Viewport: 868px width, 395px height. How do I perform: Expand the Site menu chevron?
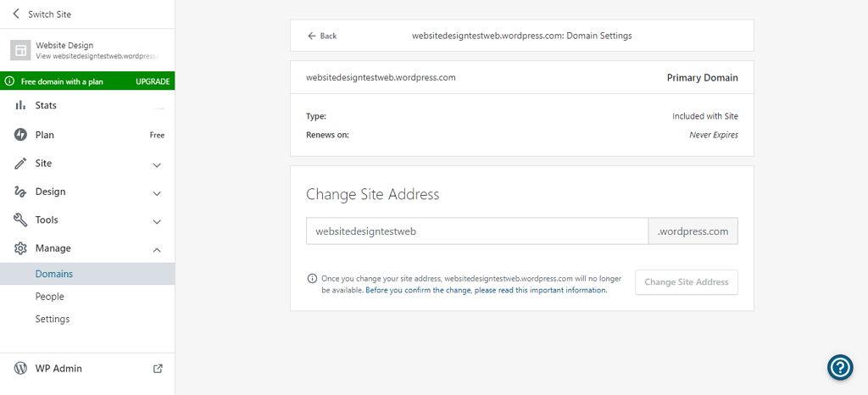[x=157, y=164]
